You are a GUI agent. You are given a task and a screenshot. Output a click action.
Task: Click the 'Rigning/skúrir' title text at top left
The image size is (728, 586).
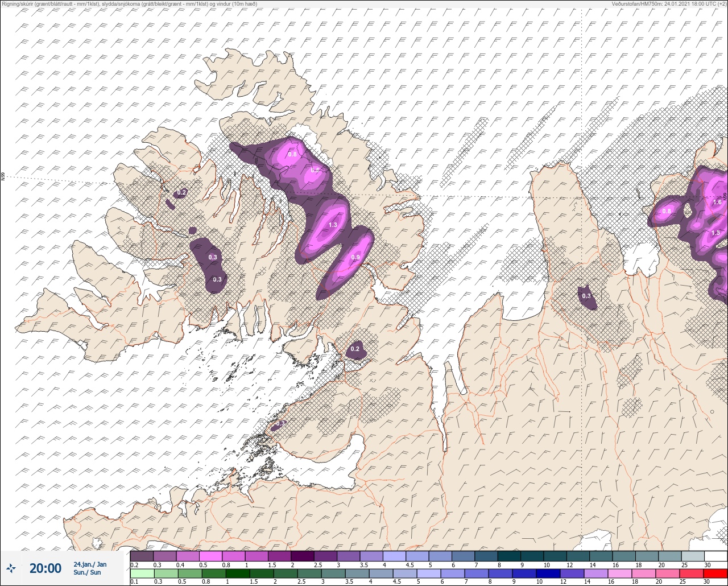(17, 3)
